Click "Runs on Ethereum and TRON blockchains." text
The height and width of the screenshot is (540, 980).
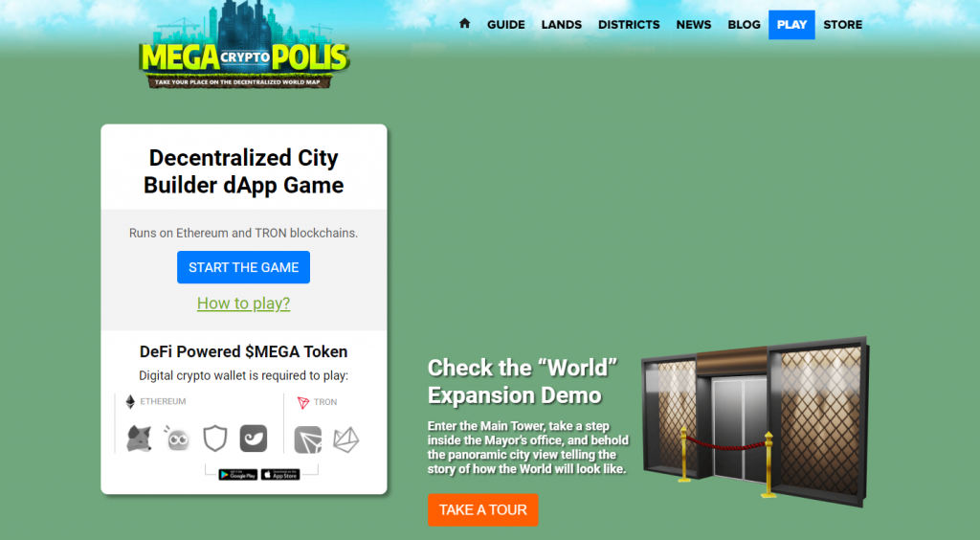[243, 233]
